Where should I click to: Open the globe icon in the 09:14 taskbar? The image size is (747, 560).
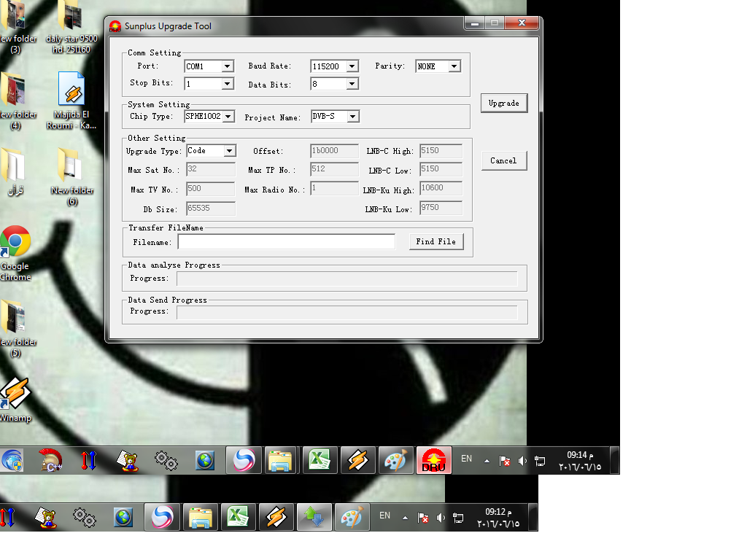[205, 461]
